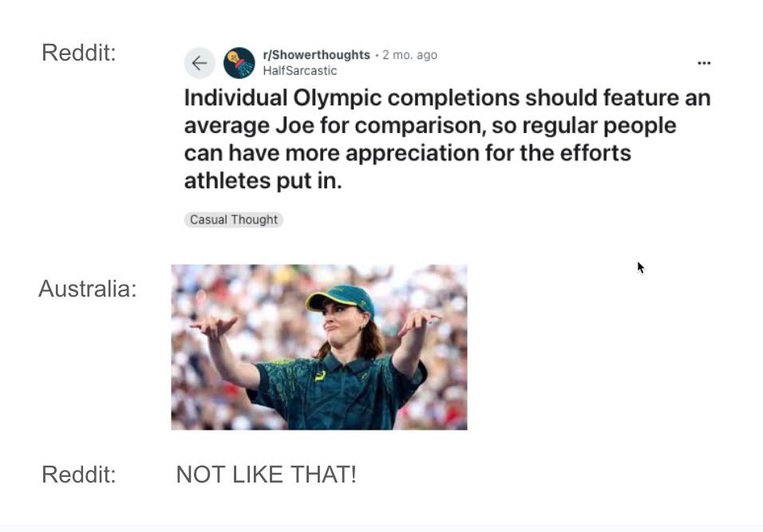763x532 pixels.
Task: Click the athlete's raised hand at photo's left
Action: pyautogui.click(x=214, y=324)
